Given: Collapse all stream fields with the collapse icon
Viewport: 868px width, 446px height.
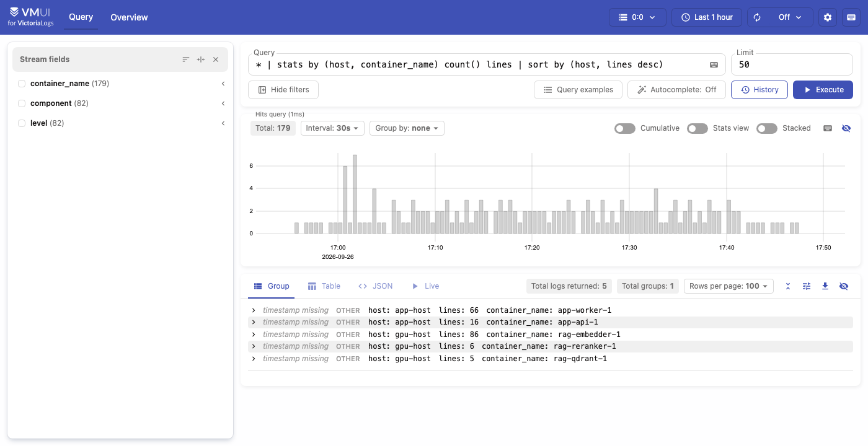Looking at the screenshot, I should click(x=201, y=59).
